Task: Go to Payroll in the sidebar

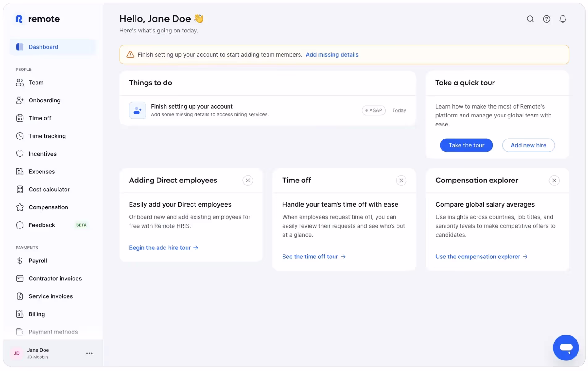Action: (x=38, y=261)
